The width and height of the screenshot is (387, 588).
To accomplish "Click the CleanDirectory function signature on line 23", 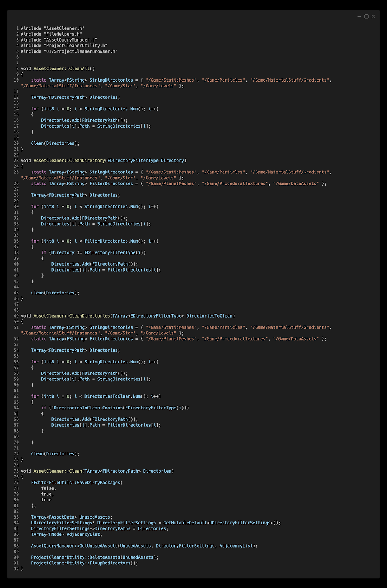I will 104,161.
